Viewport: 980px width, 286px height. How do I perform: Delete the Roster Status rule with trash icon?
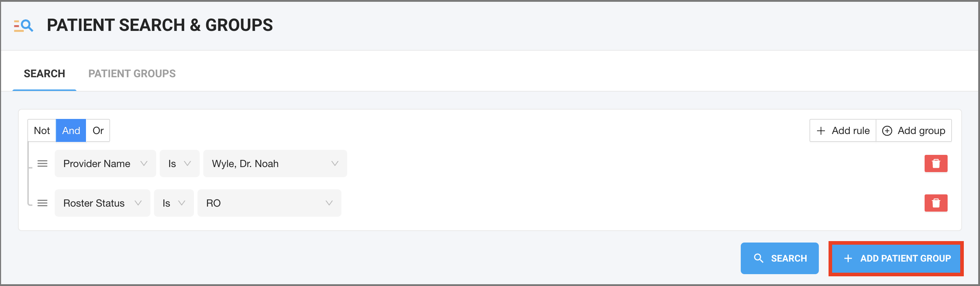point(935,203)
